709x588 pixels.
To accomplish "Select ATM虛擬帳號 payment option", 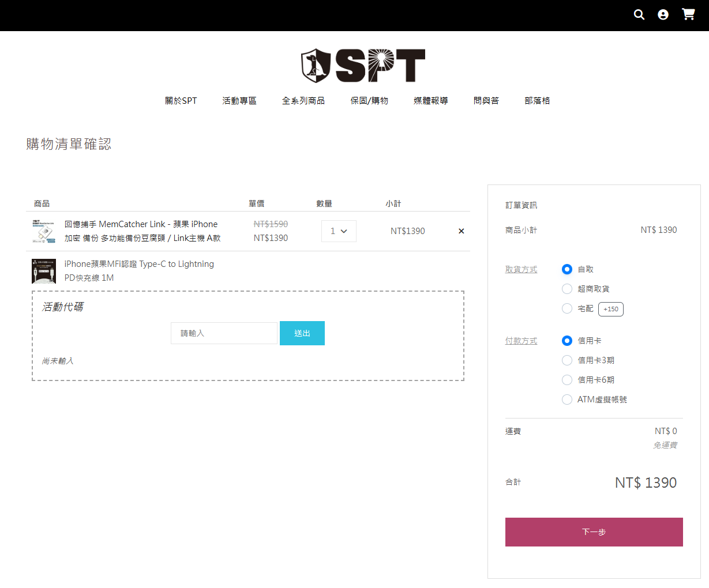I will click(x=567, y=399).
